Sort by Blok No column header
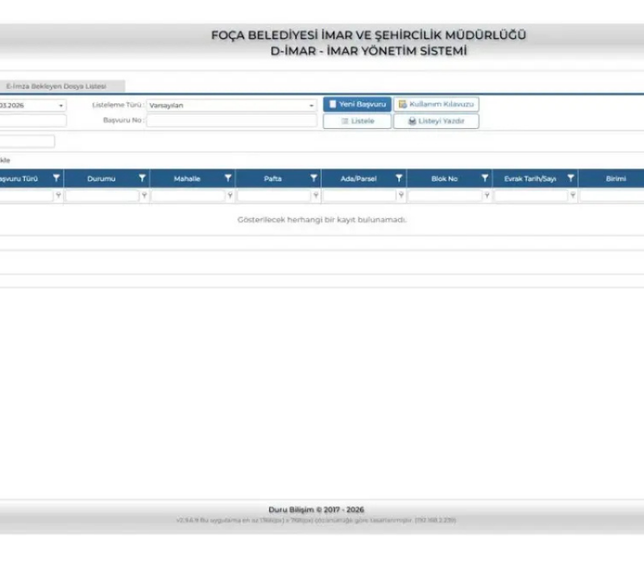 click(444, 179)
